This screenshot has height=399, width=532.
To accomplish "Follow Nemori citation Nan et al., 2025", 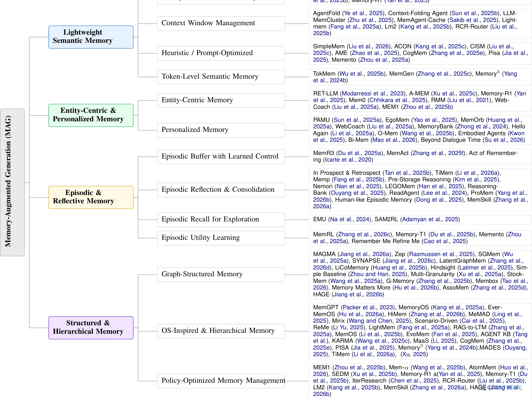I will 358,186.
